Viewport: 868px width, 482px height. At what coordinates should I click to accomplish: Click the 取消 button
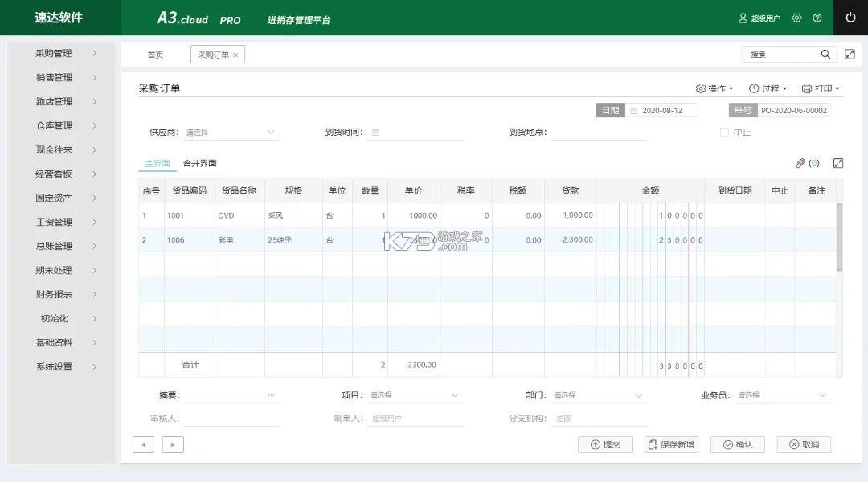tap(804, 444)
